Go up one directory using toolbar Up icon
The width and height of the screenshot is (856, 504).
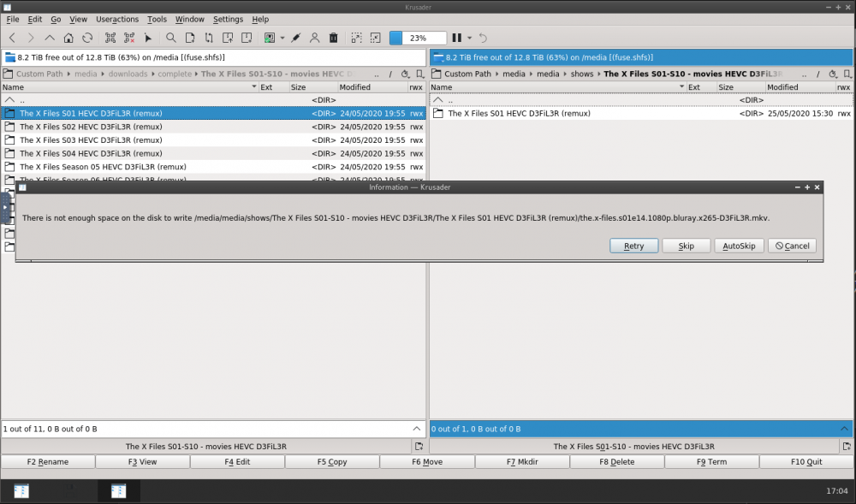coord(50,39)
